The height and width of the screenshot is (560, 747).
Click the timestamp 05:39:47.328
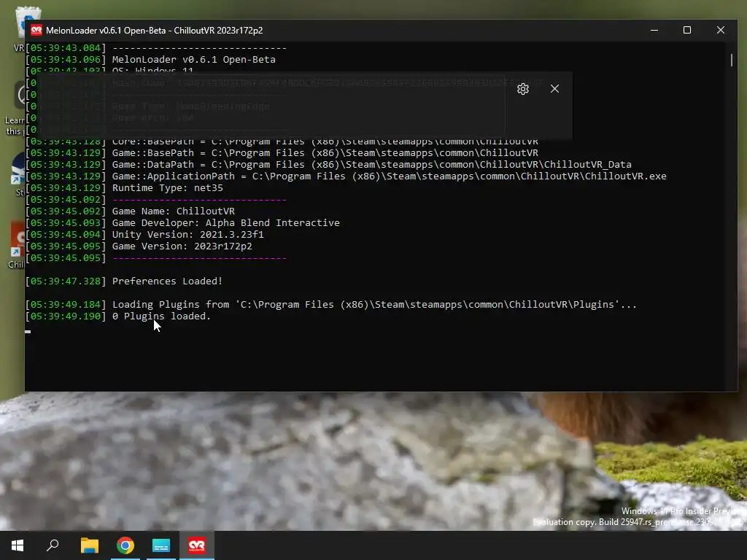point(66,281)
